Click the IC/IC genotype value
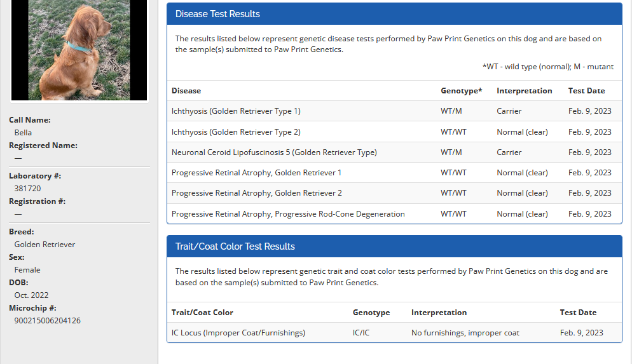632x364 pixels. click(x=361, y=333)
